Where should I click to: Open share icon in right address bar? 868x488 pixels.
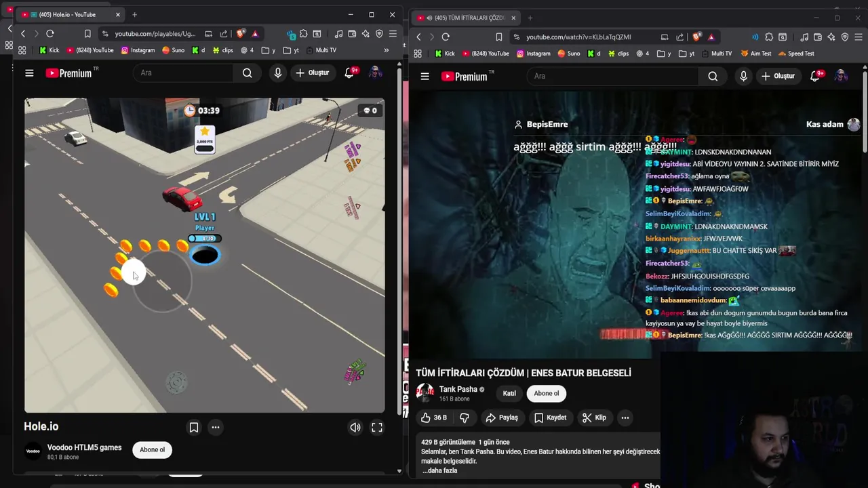[679, 37]
